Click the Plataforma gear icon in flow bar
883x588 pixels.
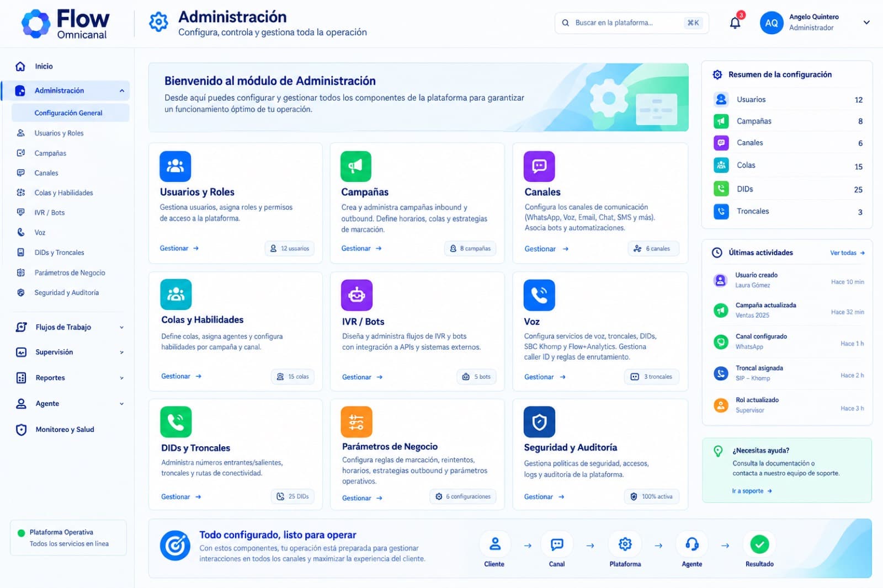pyautogui.click(x=625, y=544)
